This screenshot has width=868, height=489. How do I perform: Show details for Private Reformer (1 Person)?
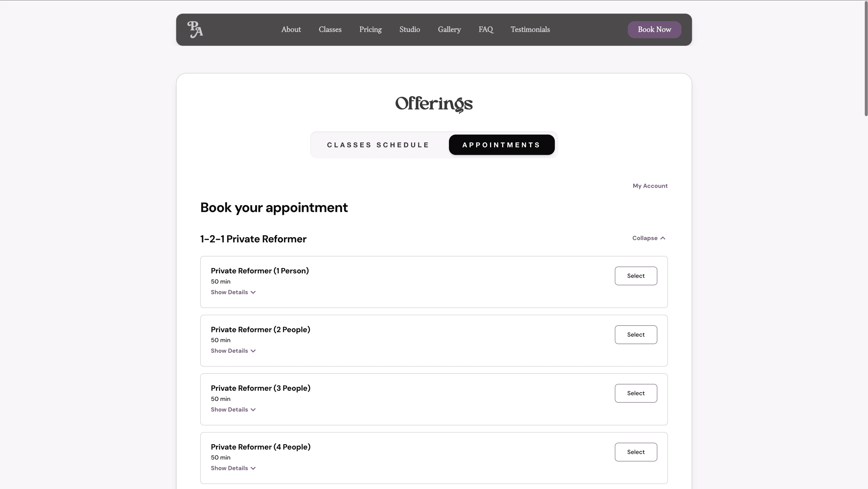tap(233, 292)
